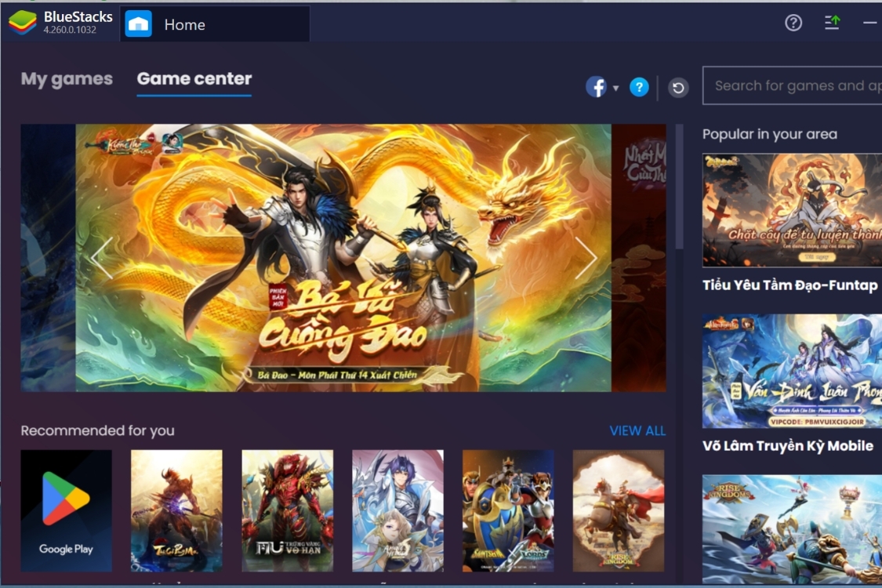Screen dimensions: 882x588
Task: Open the MU Trứng Vàng Vô Hạn game tile
Action: coord(288,511)
